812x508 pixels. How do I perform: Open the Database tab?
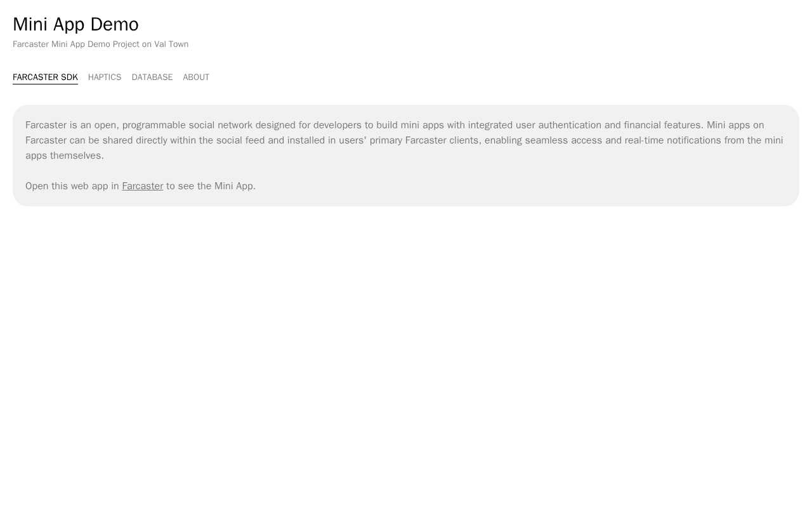[152, 77]
